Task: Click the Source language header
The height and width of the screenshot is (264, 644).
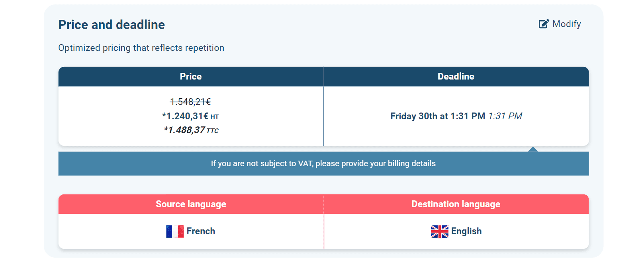Action: [x=191, y=204]
